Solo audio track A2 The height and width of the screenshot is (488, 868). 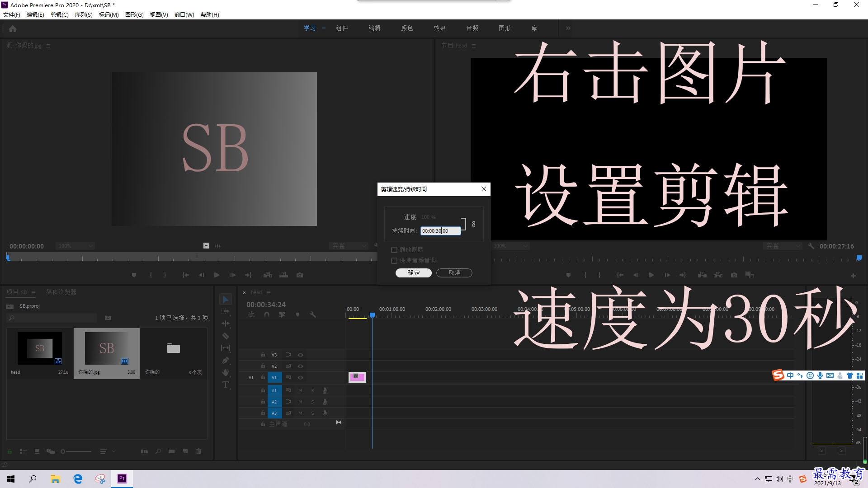coord(312,402)
